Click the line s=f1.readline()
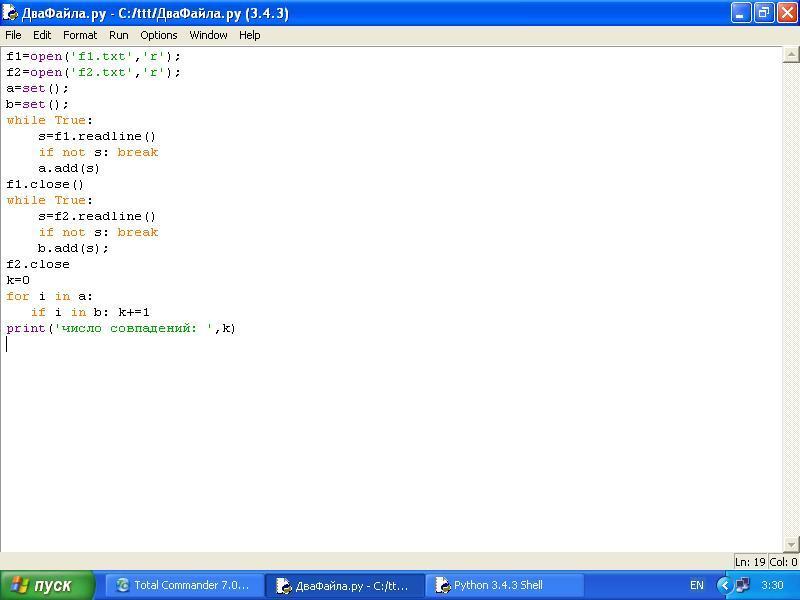The image size is (800, 600). 97,136
